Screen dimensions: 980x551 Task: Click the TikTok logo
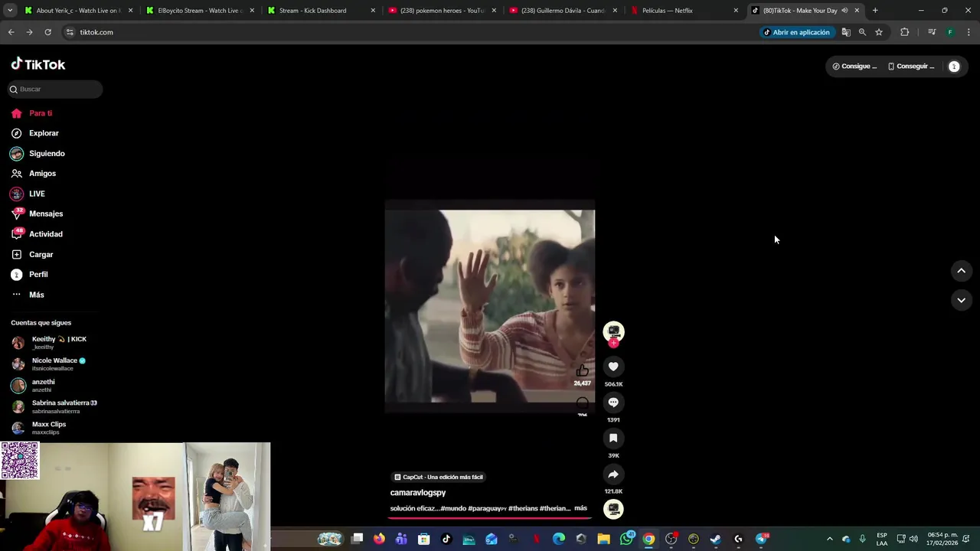point(38,64)
